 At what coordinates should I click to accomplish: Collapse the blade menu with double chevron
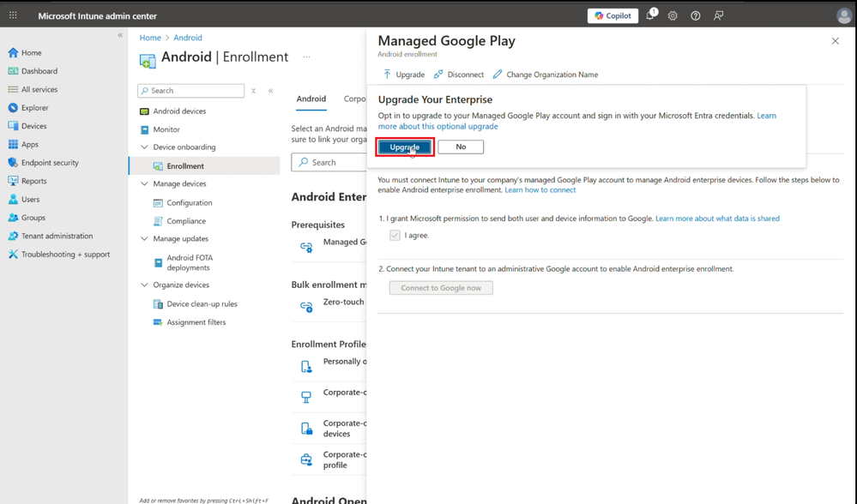tap(270, 91)
